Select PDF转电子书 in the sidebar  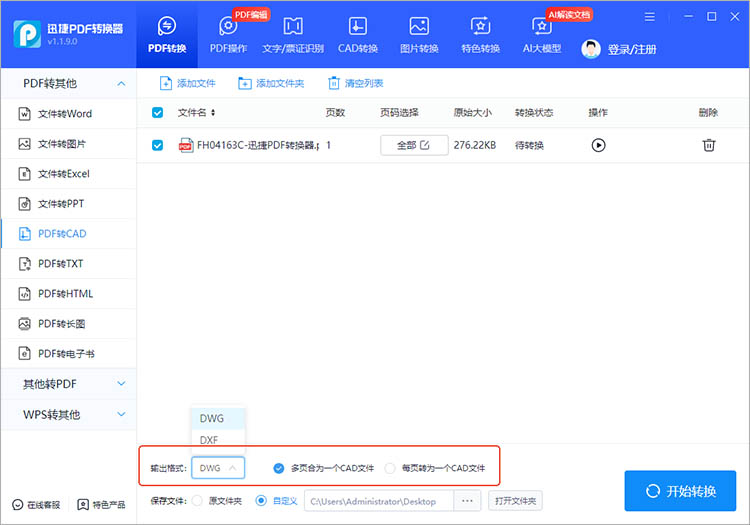68,354
